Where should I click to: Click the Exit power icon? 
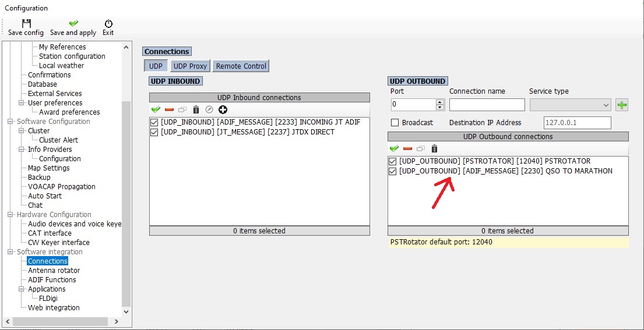point(108,23)
